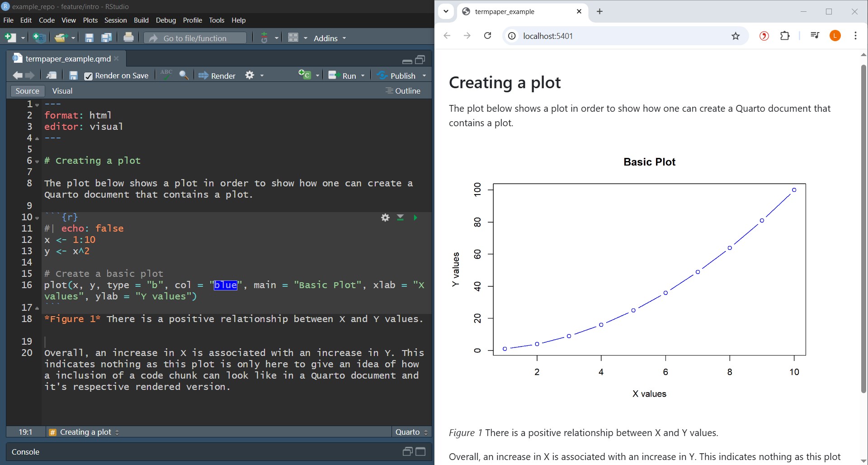This screenshot has width=868, height=465.
Task: Save current document from main toolbar
Action: click(89, 38)
